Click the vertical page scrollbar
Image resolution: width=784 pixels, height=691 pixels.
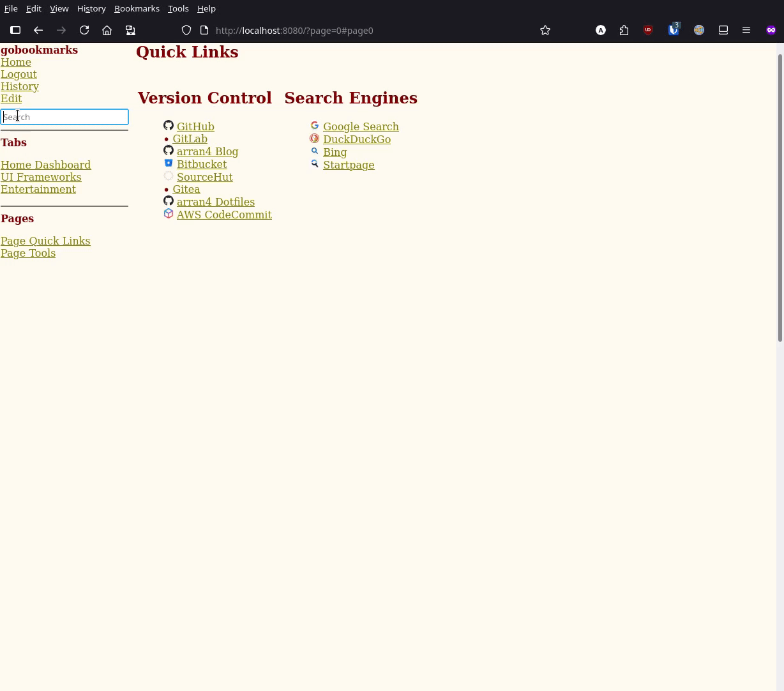pos(780,198)
